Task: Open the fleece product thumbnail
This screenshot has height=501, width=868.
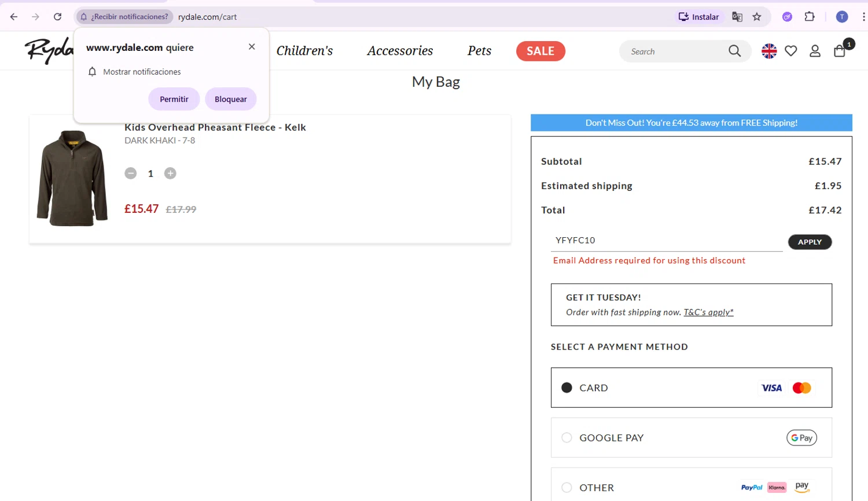Action: click(72, 178)
